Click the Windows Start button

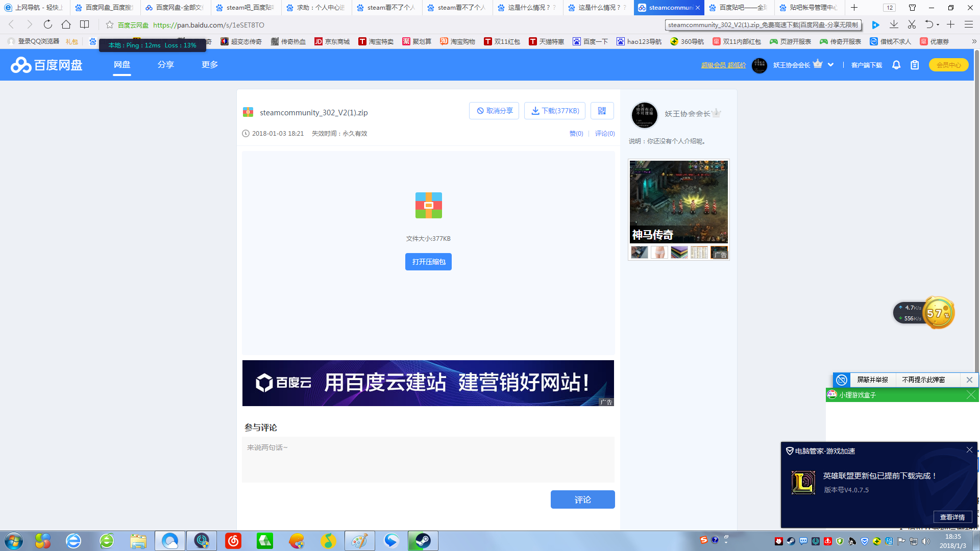click(13, 541)
